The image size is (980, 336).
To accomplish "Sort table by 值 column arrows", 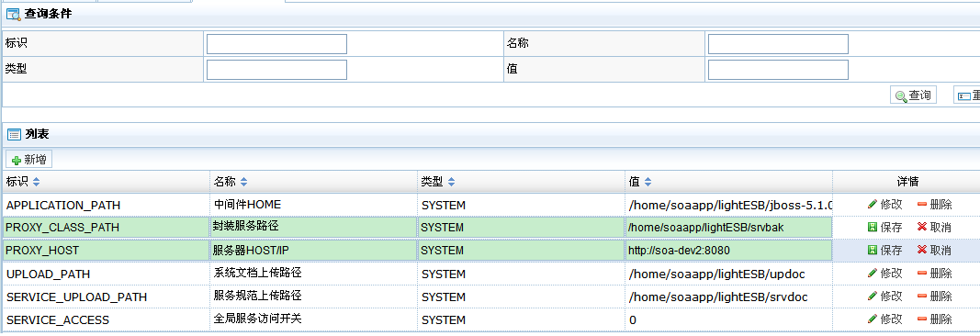I will click(x=648, y=183).
